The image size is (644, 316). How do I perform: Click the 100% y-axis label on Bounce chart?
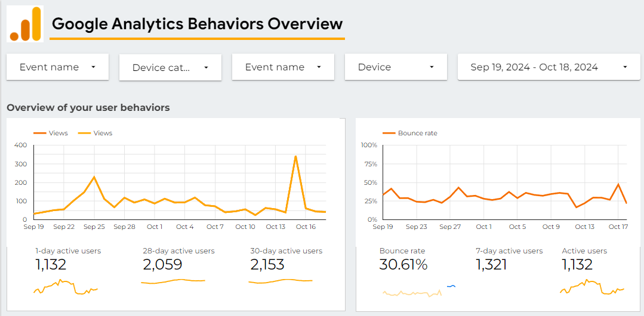(369, 145)
